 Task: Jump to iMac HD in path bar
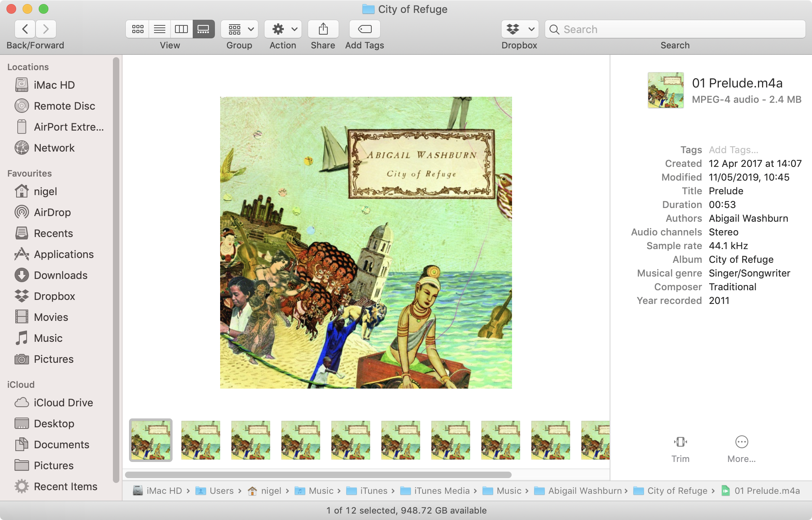pyautogui.click(x=158, y=491)
